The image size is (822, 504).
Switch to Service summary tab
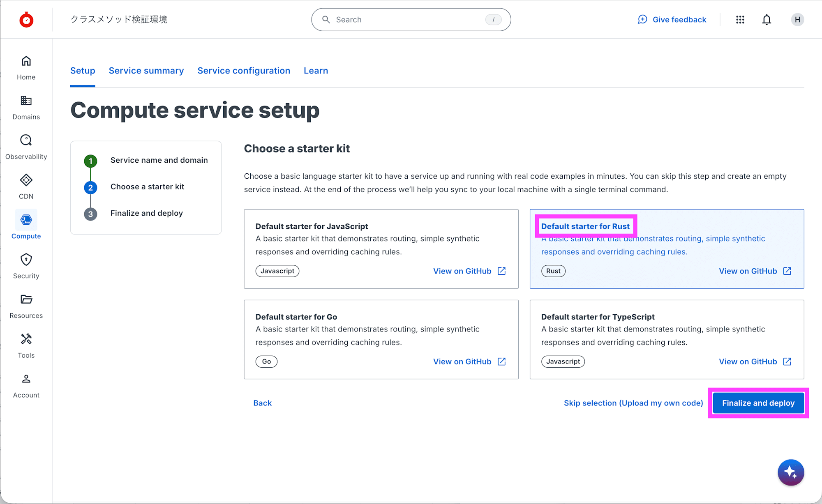[146, 71]
